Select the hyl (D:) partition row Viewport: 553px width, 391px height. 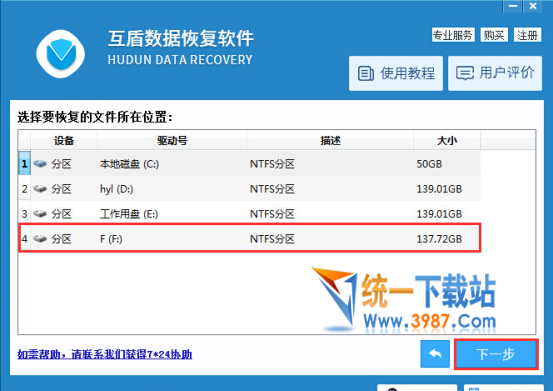(x=249, y=189)
